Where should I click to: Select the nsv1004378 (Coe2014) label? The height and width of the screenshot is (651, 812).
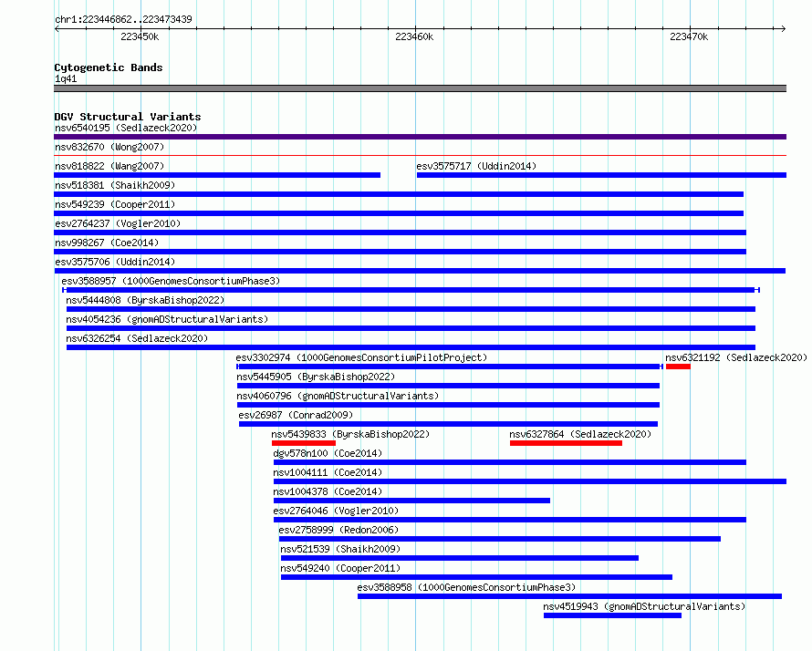click(328, 491)
